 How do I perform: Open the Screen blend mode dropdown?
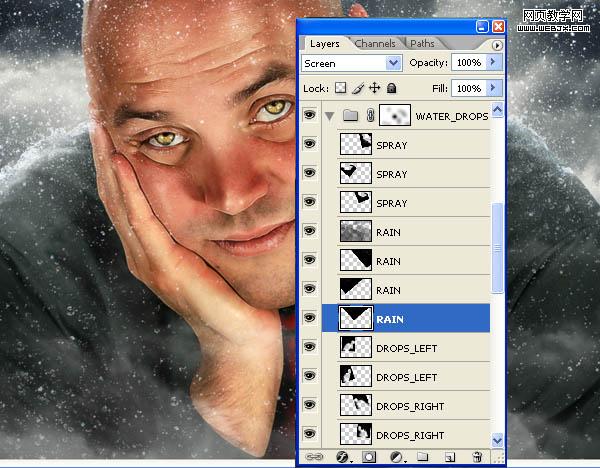(x=394, y=63)
